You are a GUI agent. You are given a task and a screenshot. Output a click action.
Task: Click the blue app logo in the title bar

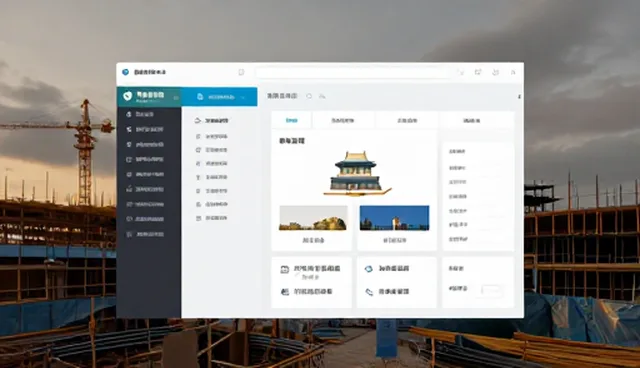[125, 72]
